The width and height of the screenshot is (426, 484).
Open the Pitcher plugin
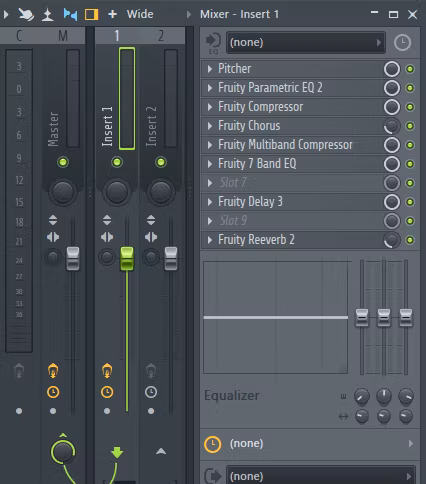(235, 69)
